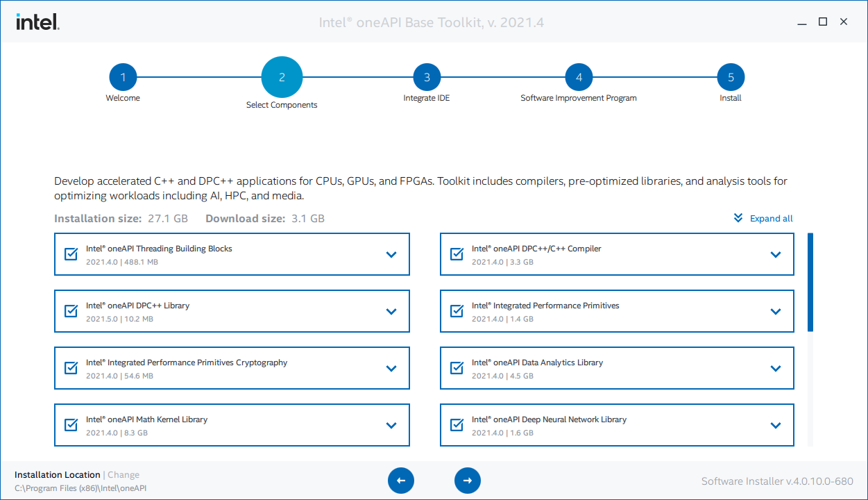The height and width of the screenshot is (500, 868).
Task: Click the window title Intel oneAPI Base Toolkit
Action: point(432,22)
